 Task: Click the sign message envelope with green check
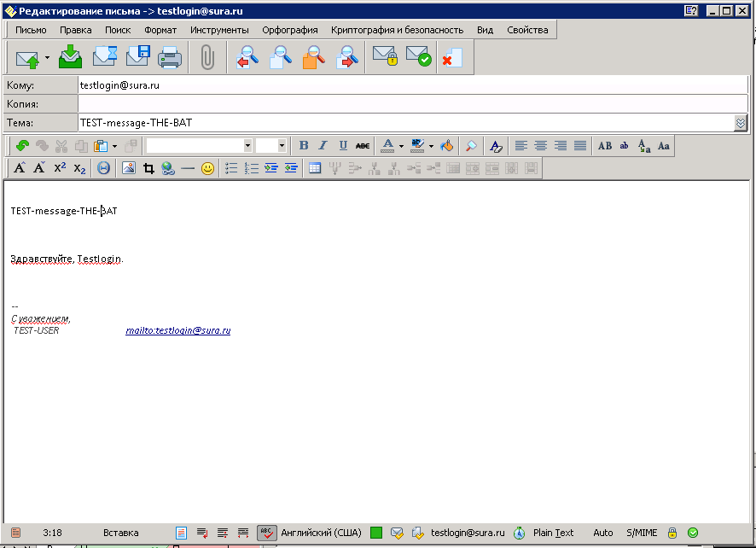(x=418, y=57)
